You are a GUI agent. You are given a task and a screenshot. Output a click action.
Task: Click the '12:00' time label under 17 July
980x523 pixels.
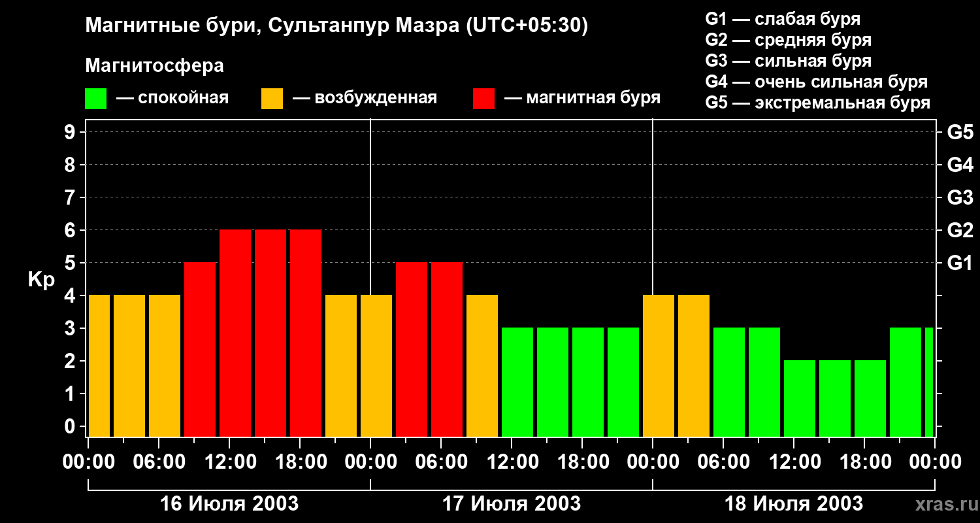click(x=512, y=462)
